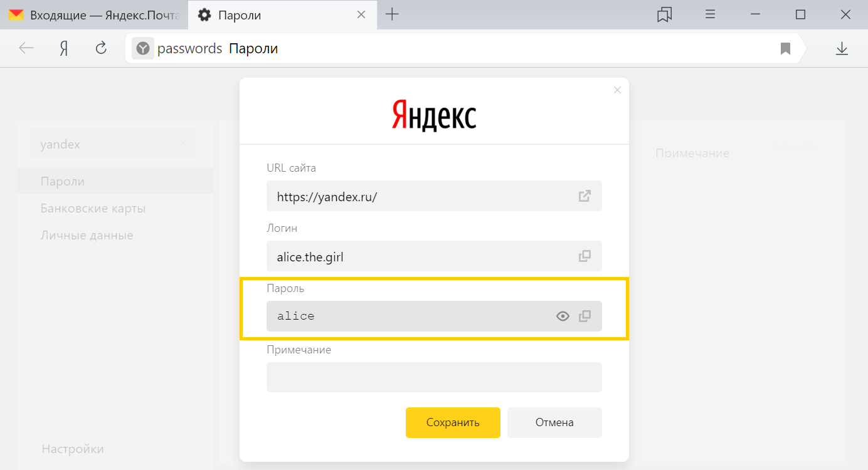868x470 pixels.
Task: Select Личные данные in sidebar
Action: 87,236
